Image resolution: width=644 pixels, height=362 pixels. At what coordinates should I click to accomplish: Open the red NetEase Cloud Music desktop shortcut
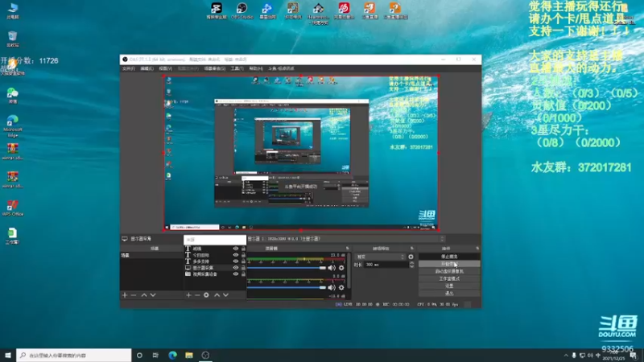pyautogui.click(x=345, y=10)
